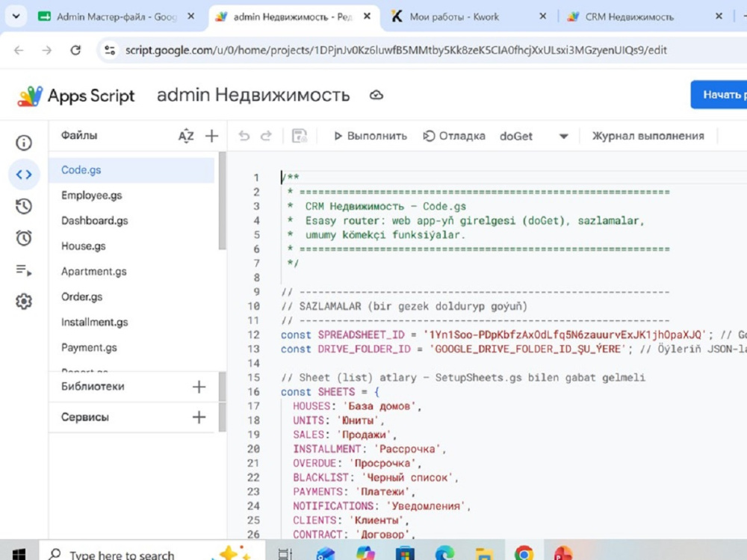This screenshot has height=560, width=747.
Task: Close the Admin Мастер-файл tab
Action: tap(190, 16)
